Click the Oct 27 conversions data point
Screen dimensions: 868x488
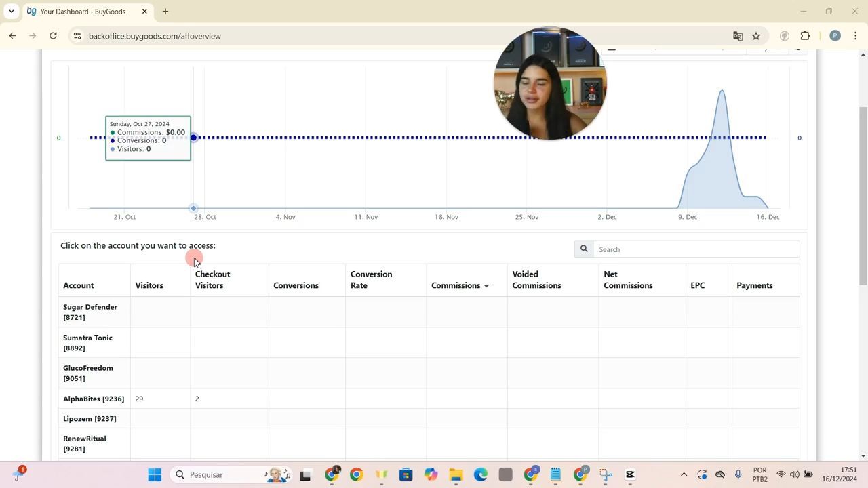pos(193,138)
